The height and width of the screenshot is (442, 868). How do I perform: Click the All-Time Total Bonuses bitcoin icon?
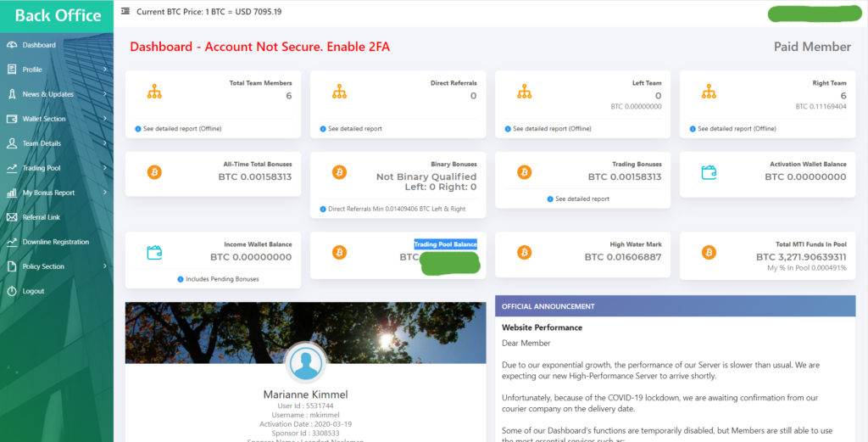[154, 172]
